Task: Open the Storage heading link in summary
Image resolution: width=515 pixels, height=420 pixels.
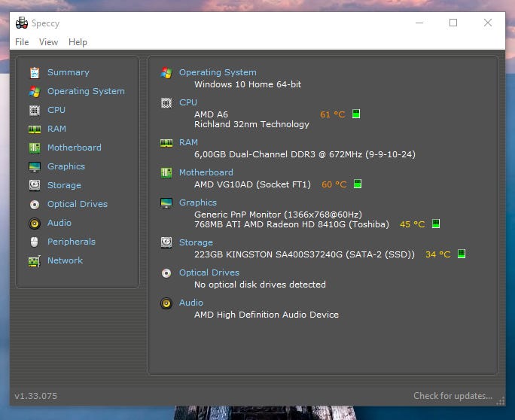Action: (196, 242)
